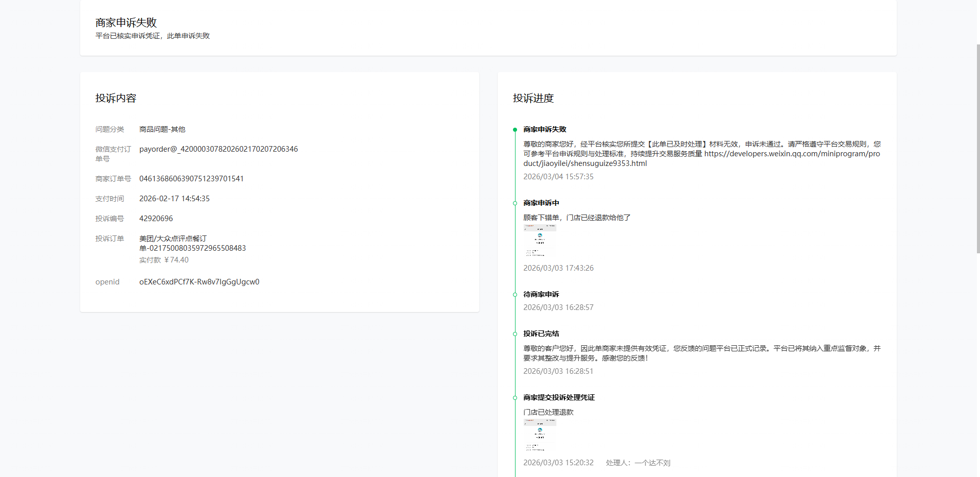Click the handler name 处理人：一个达不刘

[638, 463]
